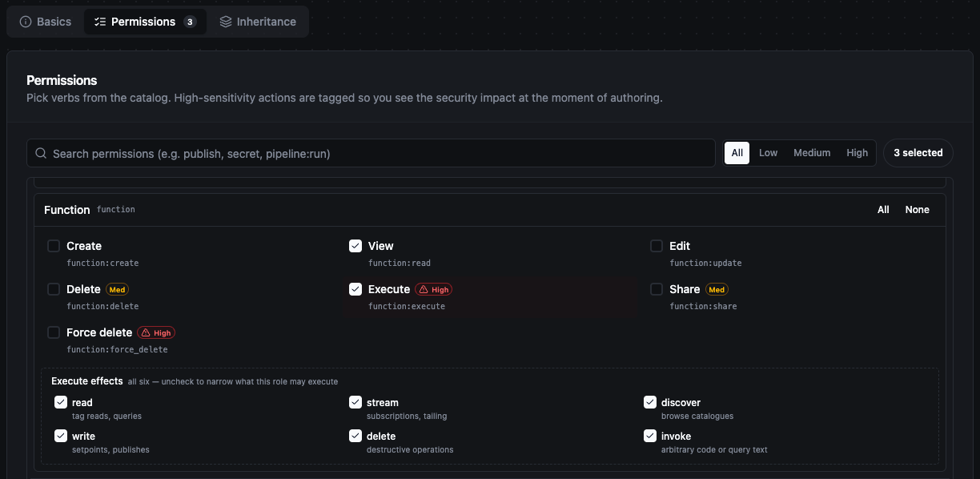This screenshot has height=479, width=980.
Task: Uncheck the delete execute effect
Action: pos(355,436)
